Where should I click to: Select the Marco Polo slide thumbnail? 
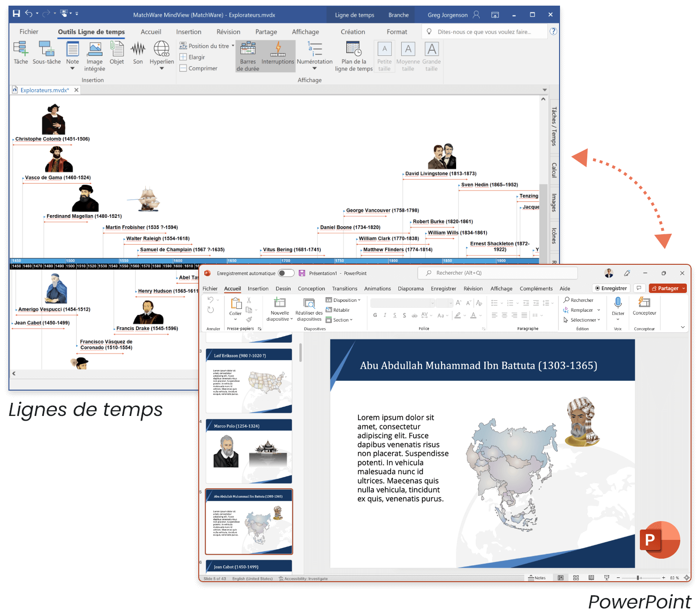tap(249, 451)
